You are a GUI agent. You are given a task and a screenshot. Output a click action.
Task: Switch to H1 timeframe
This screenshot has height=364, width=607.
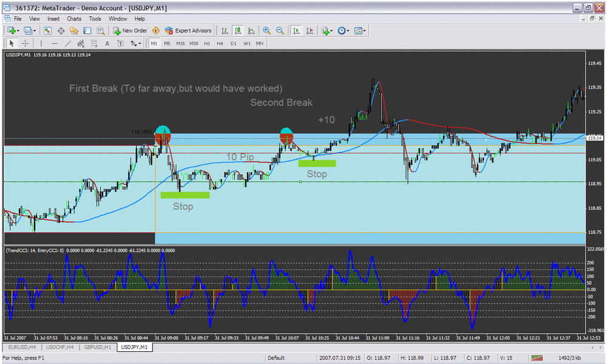(x=207, y=43)
